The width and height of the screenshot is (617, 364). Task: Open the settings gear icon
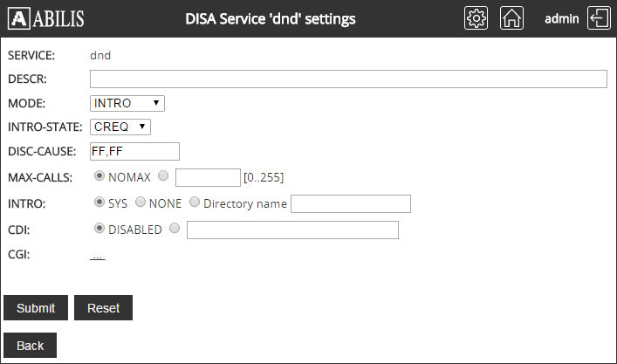476,18
